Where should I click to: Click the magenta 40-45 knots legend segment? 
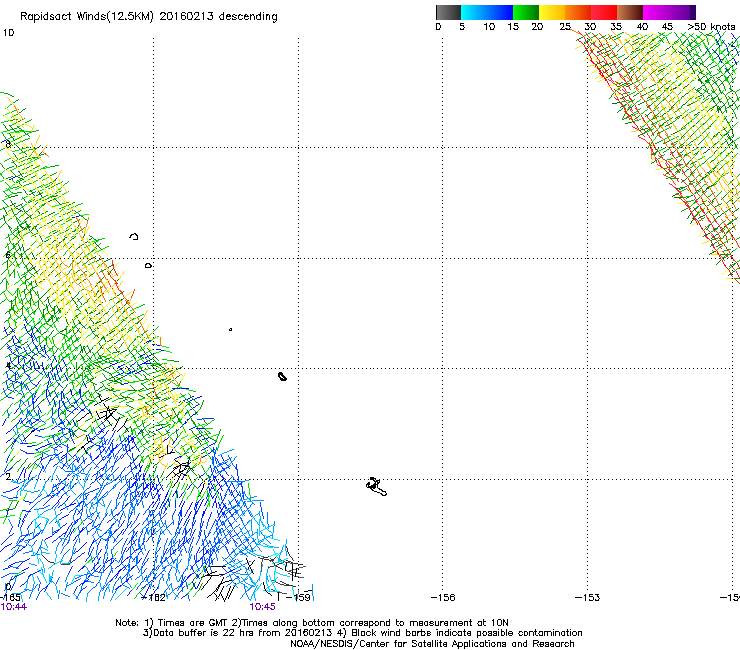[656, 12]
